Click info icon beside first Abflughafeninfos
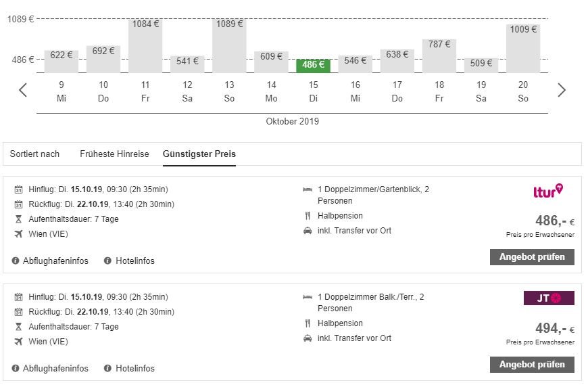Image resolution: width=588 pixels, height=385 pixels. 16,261
